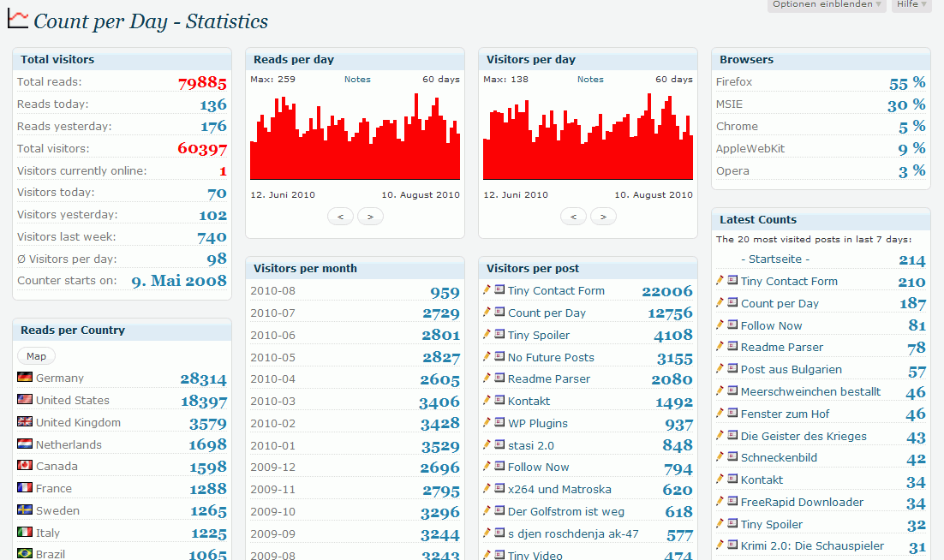Viewport: 944px width, 560px height.
Task: Click the German flag icon in Reads per Country
Action: (x=25, y=378)
